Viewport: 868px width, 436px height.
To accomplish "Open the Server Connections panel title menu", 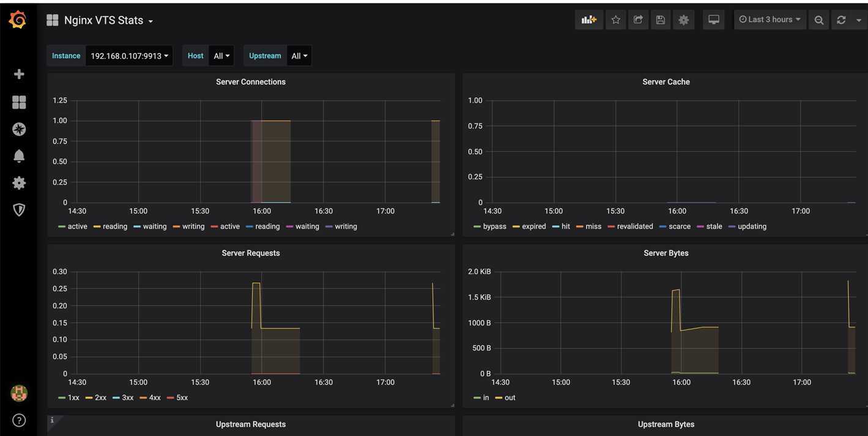I will (250, 82).
